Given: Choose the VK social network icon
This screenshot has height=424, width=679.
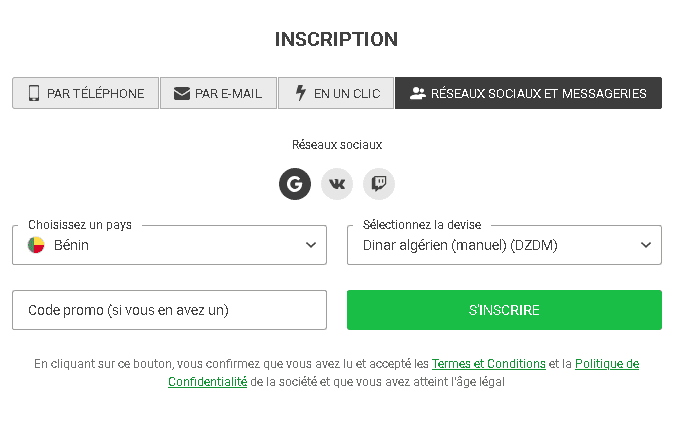Looking at the screenshot, I should (337, 184).
